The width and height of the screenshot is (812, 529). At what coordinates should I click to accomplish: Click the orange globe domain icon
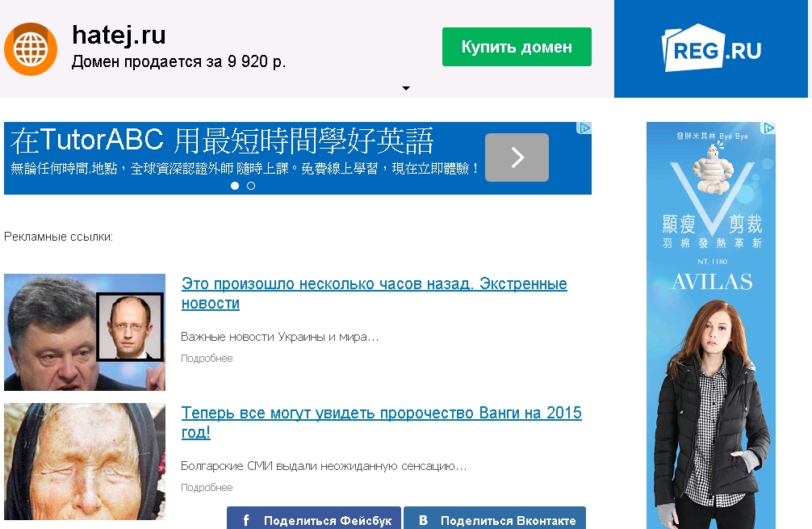coord(31,49)
